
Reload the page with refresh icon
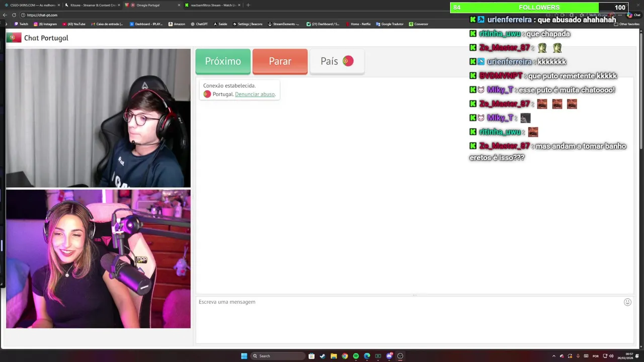[x=14, y=15]
